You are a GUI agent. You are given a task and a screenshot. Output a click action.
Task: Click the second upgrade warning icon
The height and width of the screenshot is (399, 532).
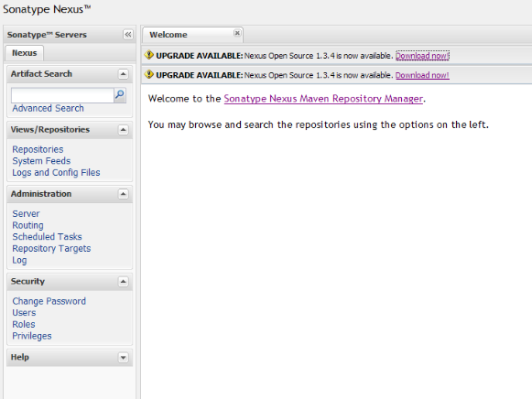(149, 74)
